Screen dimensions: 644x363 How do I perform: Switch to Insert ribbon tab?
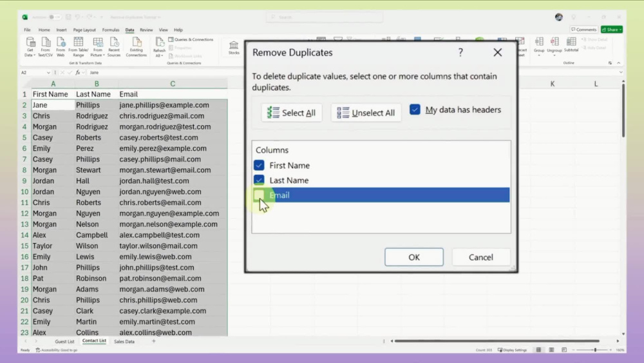[61, 30]
